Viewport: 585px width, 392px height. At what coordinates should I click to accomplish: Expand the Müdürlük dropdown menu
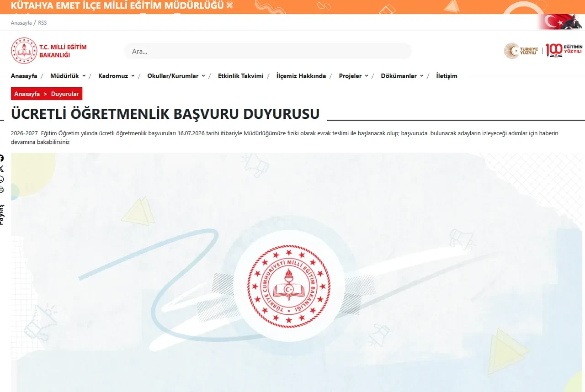point(68,76)
